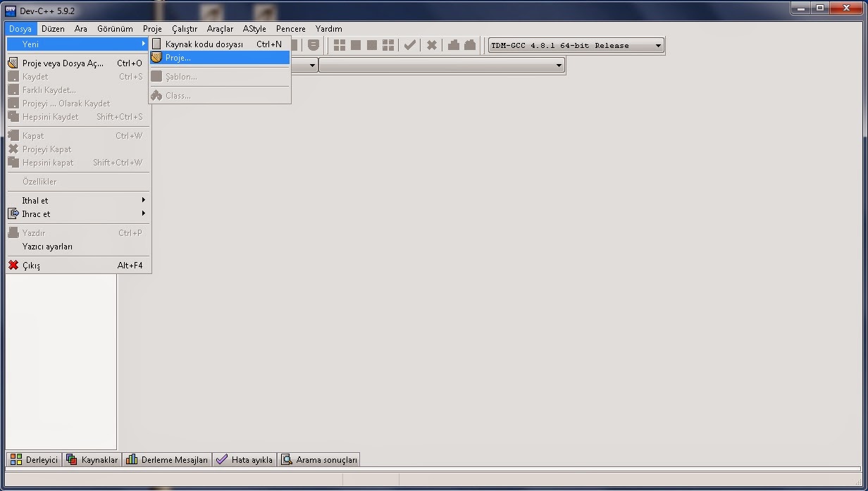Image resolution: width=868 pixels, height=491 pixels.
Task: Click the greyed Hepsini Kaydet entry
Action: tap(79, 117)
